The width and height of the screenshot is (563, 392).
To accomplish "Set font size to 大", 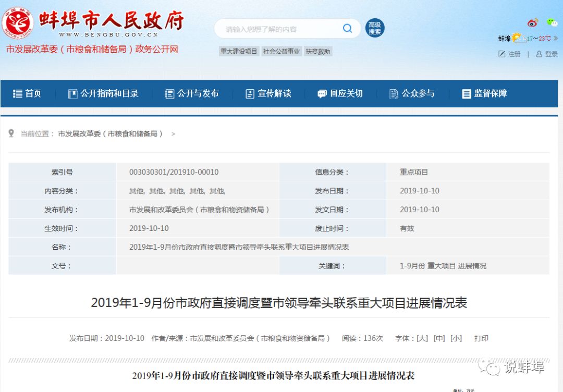I will click(422, 338).
